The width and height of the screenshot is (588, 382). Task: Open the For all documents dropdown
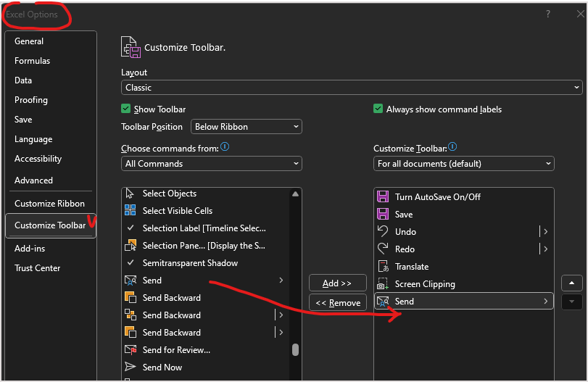point(463,163)
